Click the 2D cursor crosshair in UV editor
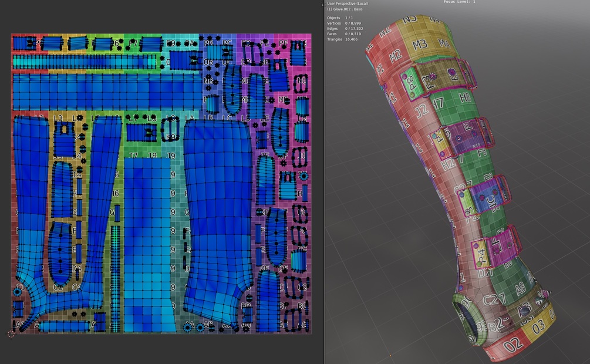590x364 pixels. [11, 333]
